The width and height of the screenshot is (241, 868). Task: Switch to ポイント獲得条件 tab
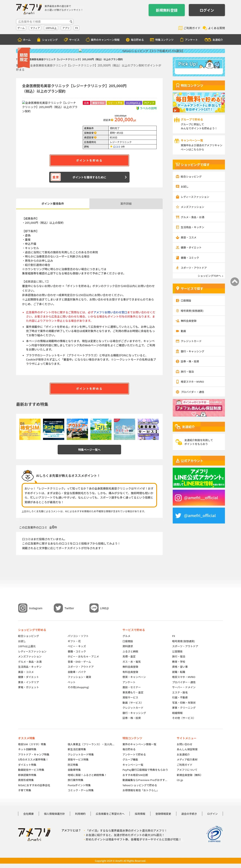[x=53, y=203]
